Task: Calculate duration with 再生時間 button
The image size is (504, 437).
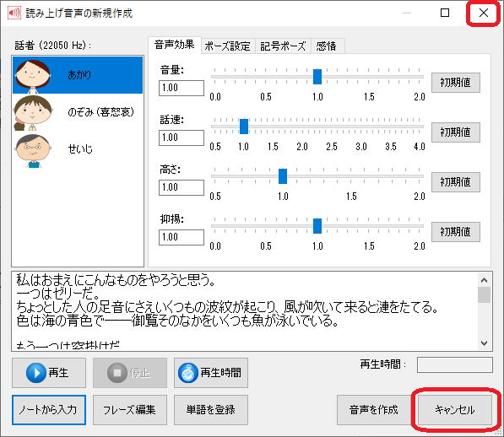Action: click(211, 373)
